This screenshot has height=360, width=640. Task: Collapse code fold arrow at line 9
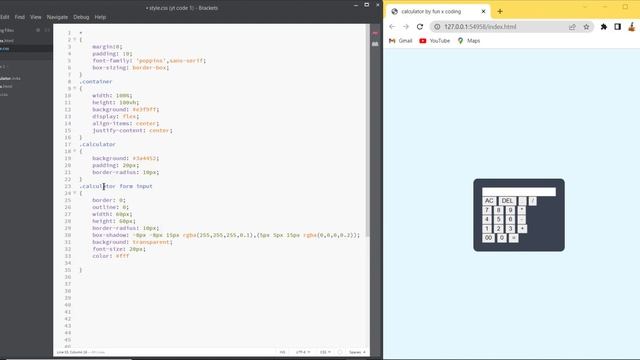(x=75, y=88)
